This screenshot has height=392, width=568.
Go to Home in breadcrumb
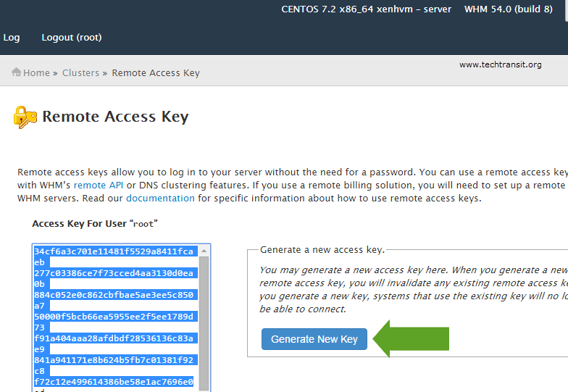point(36,72)
